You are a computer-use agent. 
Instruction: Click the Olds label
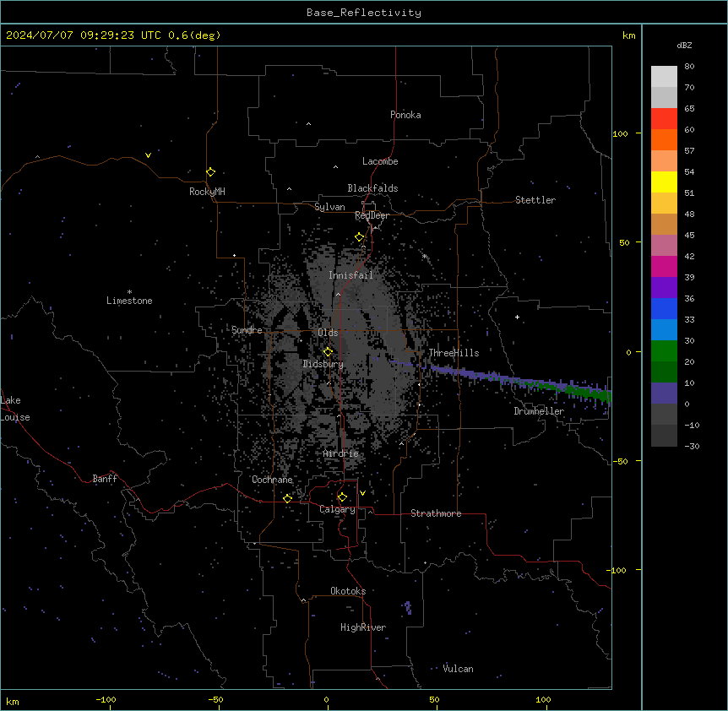328,333
